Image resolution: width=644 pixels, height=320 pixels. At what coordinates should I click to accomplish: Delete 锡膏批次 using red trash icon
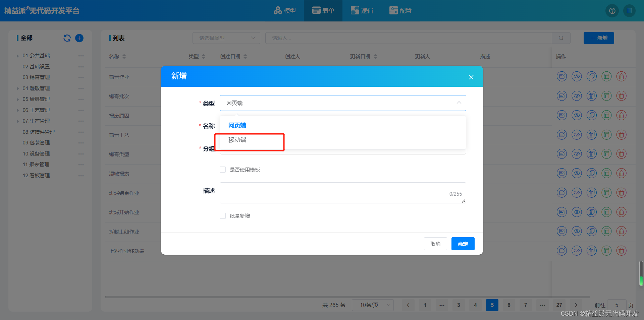pos(621,95)
